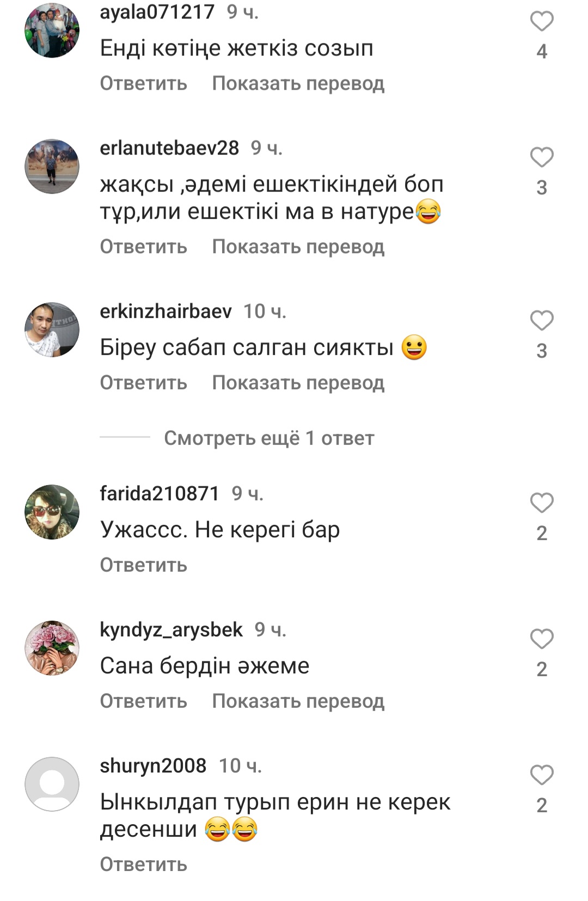Tap the heart on erlanutebaev28's comment
Viewport: 588px width, 901px height.
click(542, 157)
